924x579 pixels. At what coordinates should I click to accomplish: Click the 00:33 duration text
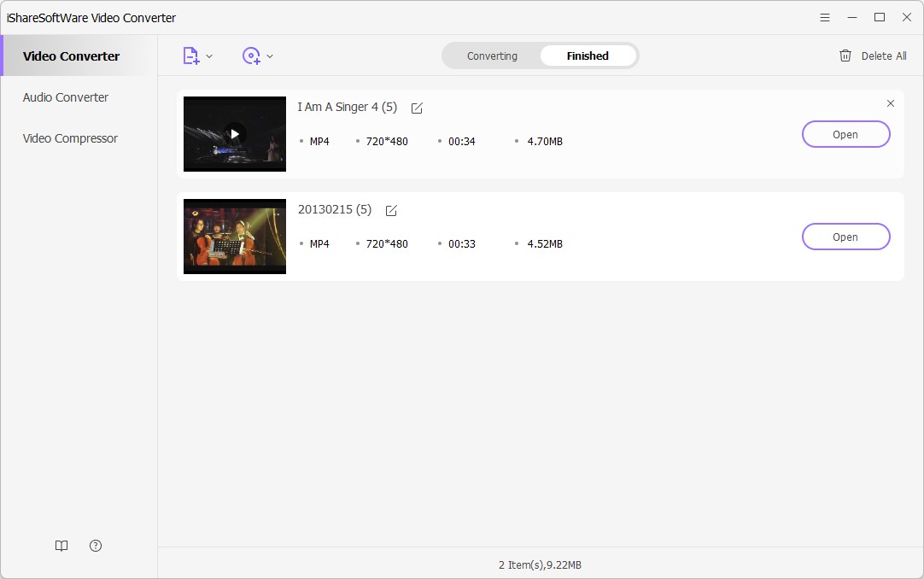(461, 244)
